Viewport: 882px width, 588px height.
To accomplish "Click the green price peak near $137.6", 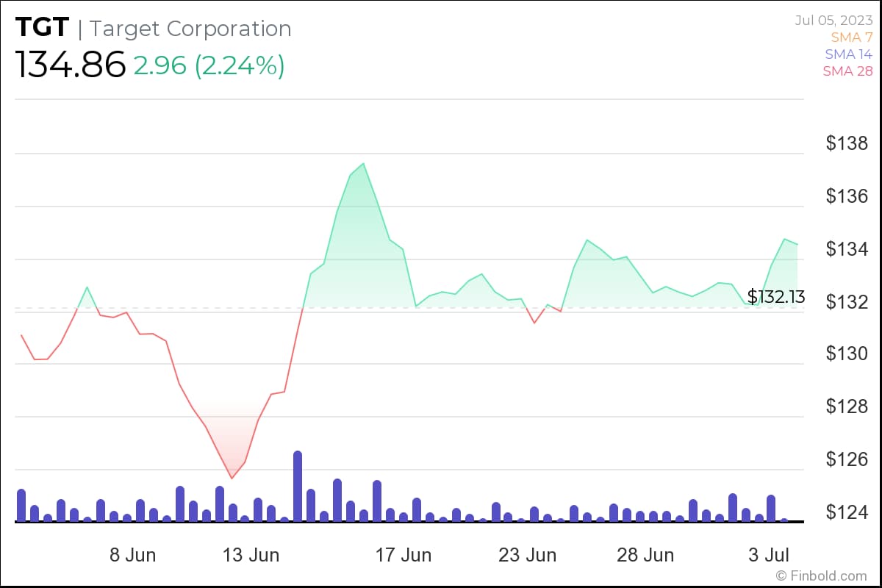I will tap(363, 164).
